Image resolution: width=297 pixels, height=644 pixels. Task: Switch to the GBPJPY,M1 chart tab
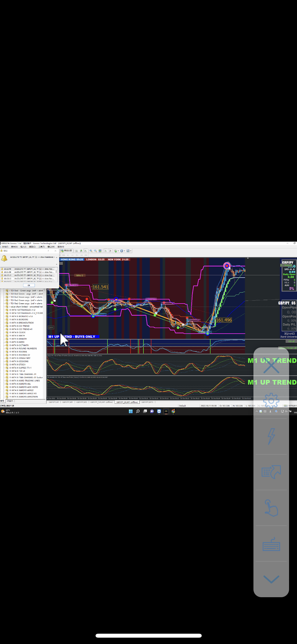click(x=68, y=402)
